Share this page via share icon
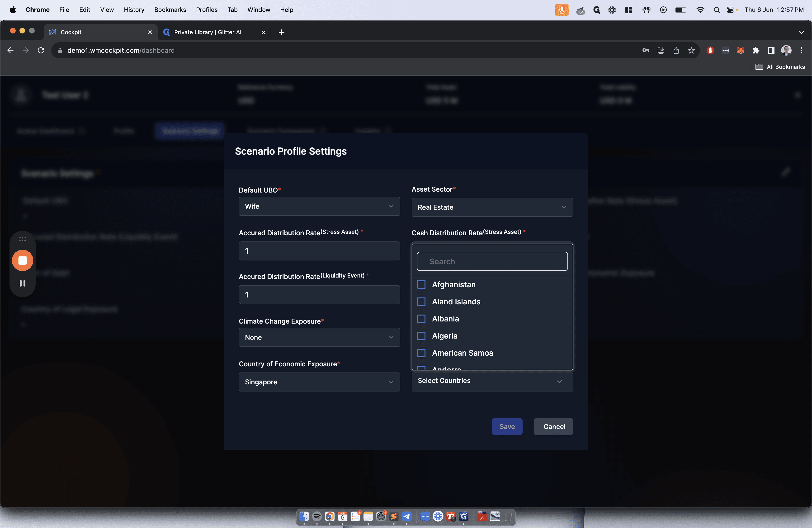Screen dimensions: 812x528 pos(676,51)
